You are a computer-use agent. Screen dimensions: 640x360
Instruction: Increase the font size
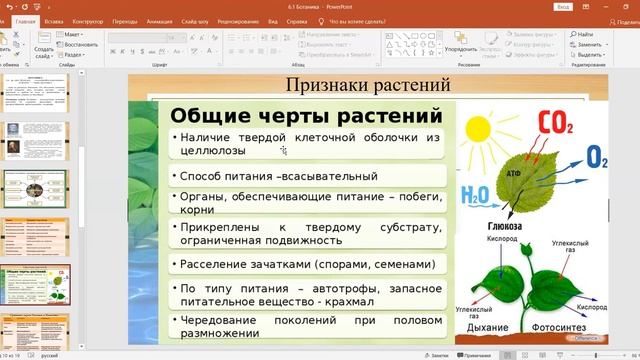(x=193, y=38)
